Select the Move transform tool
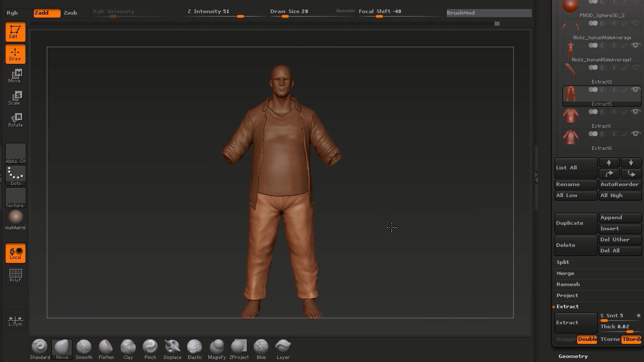 (x=15, y=75)
